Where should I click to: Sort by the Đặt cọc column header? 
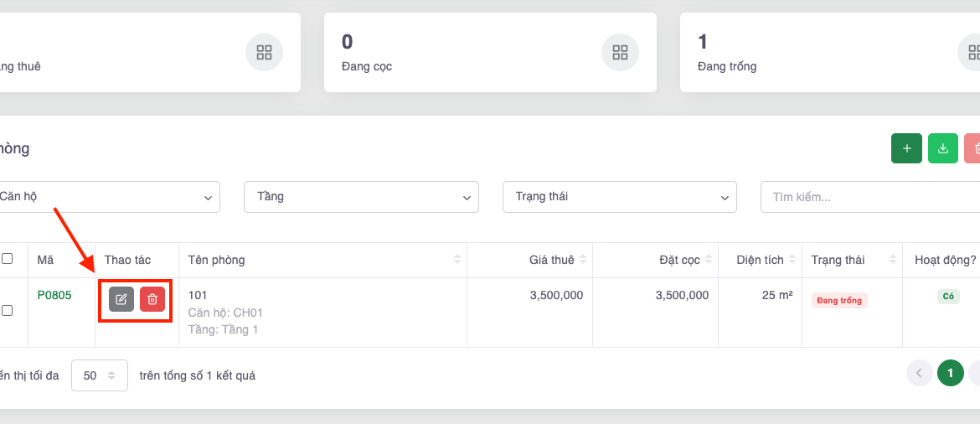(x=679, y=260)
